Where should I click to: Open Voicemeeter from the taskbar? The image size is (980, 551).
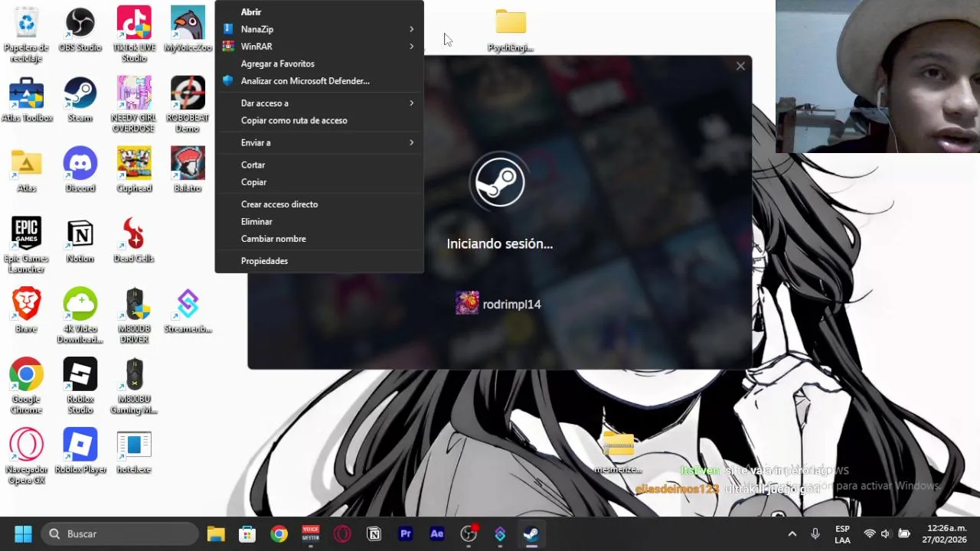[310, 533]
